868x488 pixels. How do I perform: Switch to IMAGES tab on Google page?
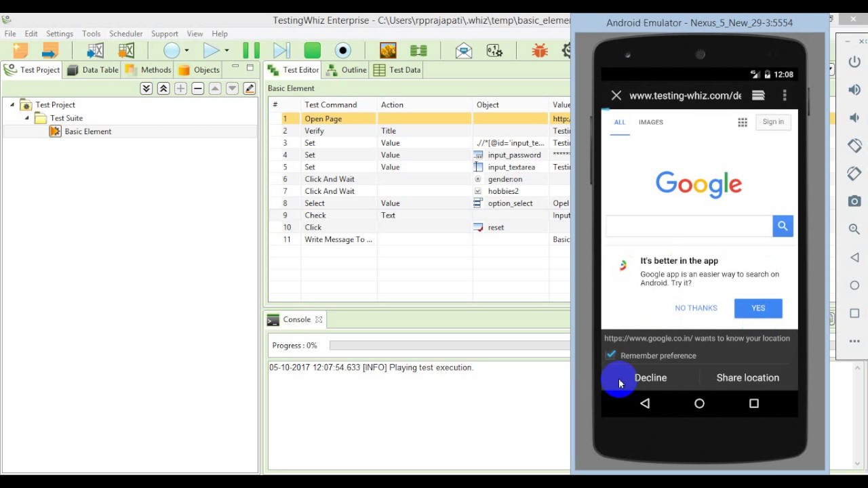click(x=650, y=122)
